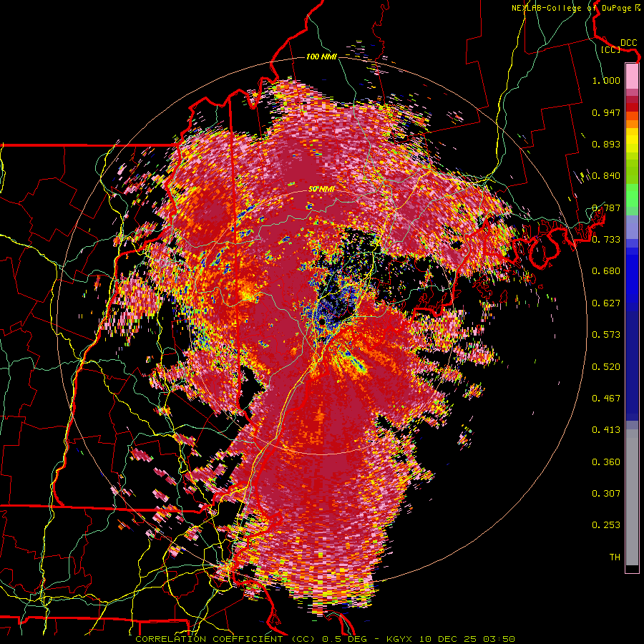
Task: Click the 0.413 scale label
Action: [x=606, y=430]
